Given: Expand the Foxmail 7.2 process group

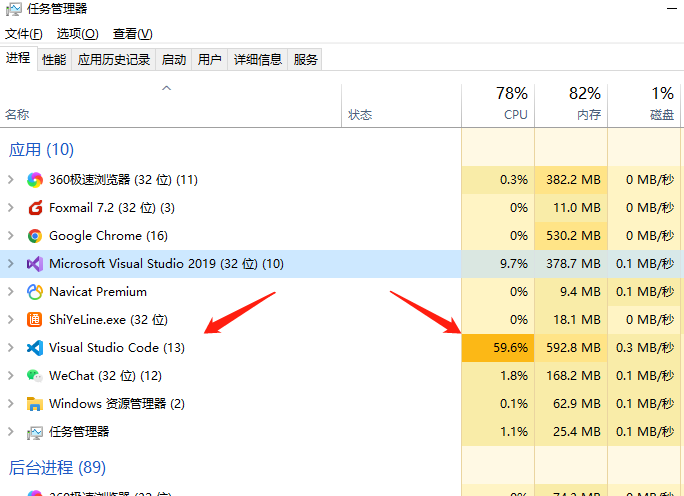Looking at the screenshot, I should pyautogui.click(x=11, y=208).
